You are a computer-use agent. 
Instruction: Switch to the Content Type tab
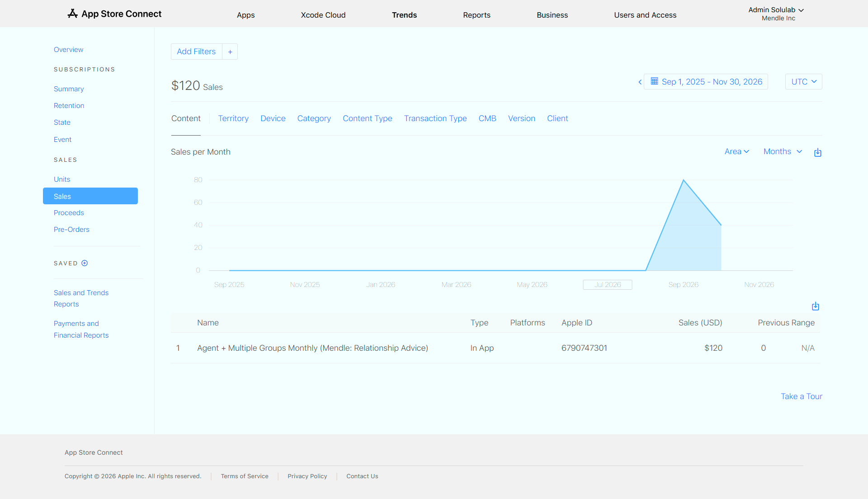pos(368,118)
